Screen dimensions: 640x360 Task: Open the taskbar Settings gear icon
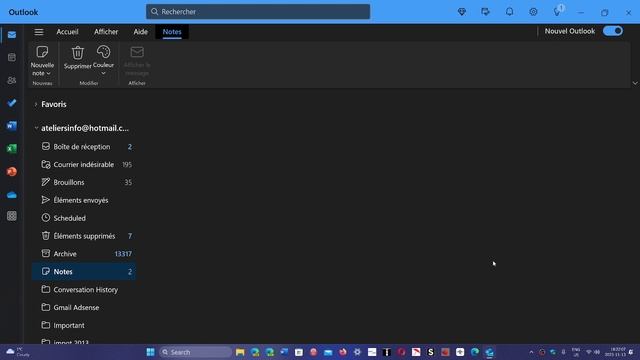click(357, 352)
